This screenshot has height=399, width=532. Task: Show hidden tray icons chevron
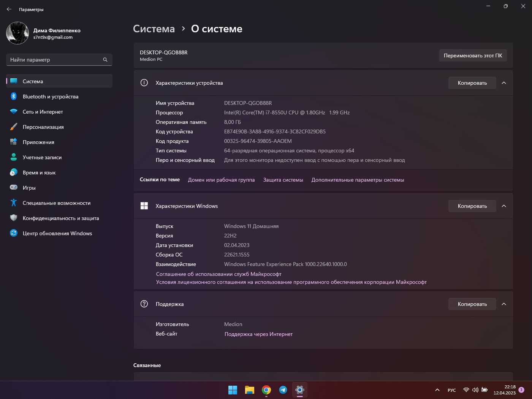437,390
